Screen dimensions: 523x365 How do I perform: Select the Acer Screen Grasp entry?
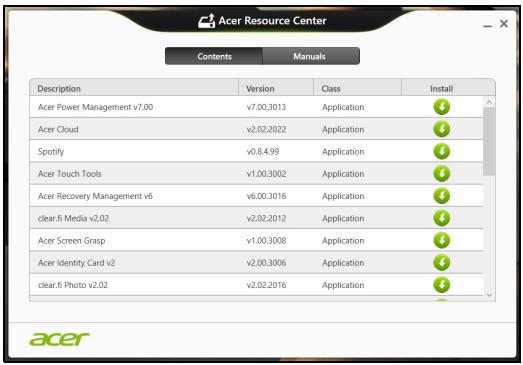(71, 241)
